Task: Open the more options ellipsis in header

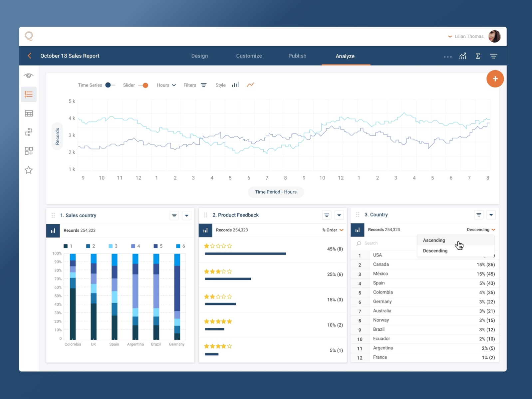Action: pyautogui.click(x=447, y=57)
